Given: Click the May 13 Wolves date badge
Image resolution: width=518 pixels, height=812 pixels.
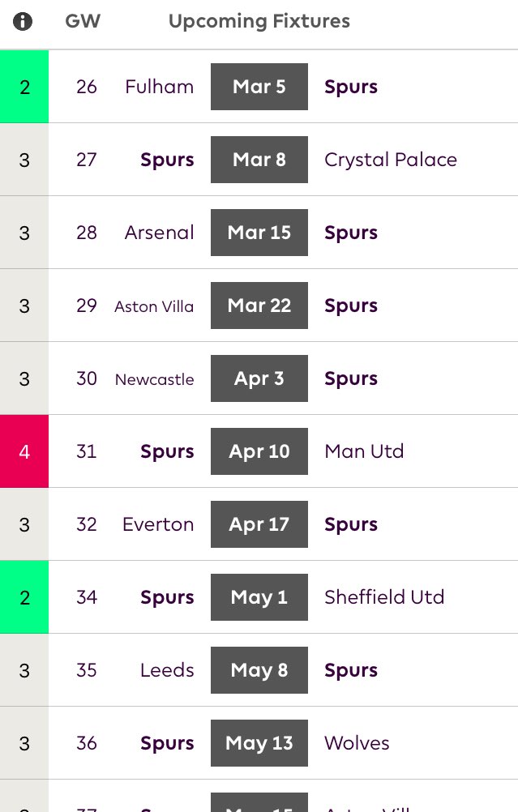Looking at the screenshot, I should tap(259, 743).
